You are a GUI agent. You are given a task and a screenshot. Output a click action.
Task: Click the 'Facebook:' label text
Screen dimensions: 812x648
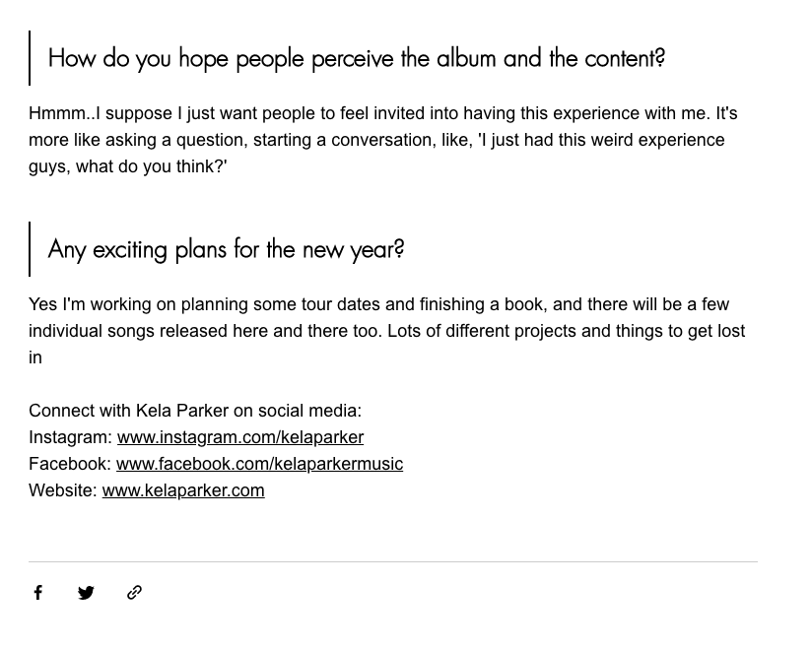point(70,464)
